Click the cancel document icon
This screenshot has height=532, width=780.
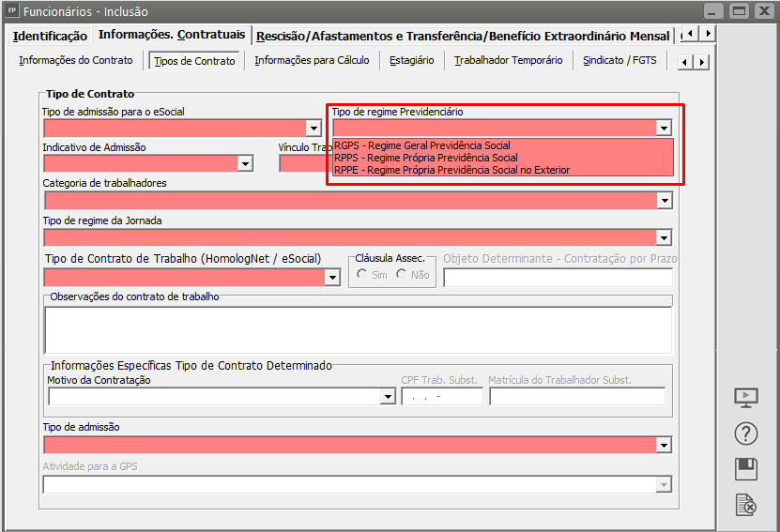[x=745, y=505]
